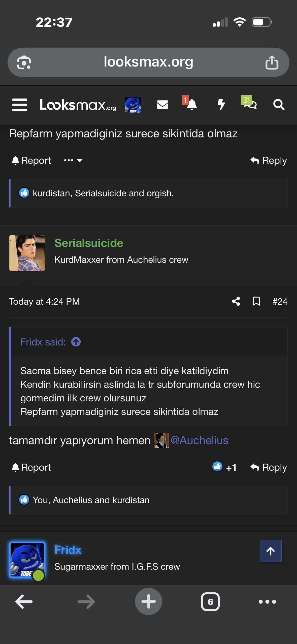Viewport: 297px width, 644px height.
Task: Tap the looksmax.org address bar field
Action: (148, 62)
